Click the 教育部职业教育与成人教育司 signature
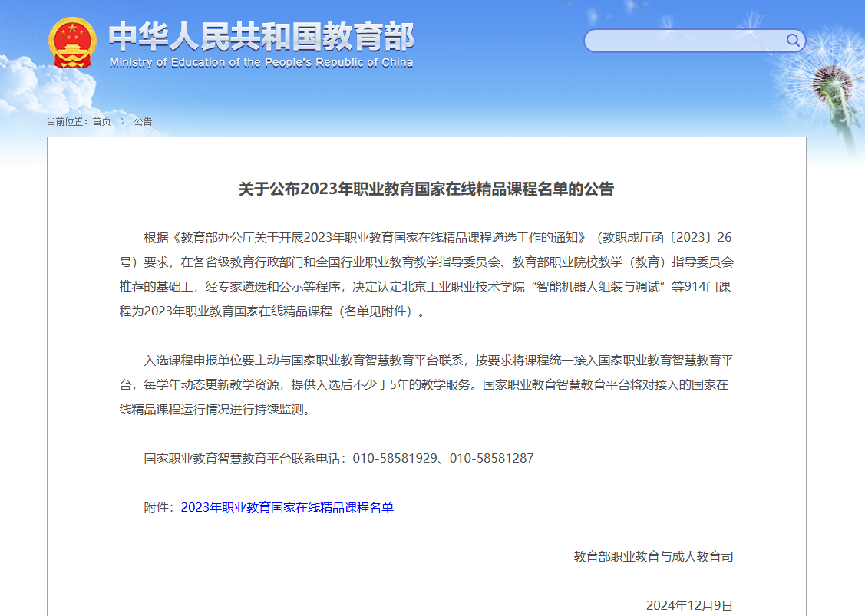The height and width of the screenshot is (616, 865). 652,556
